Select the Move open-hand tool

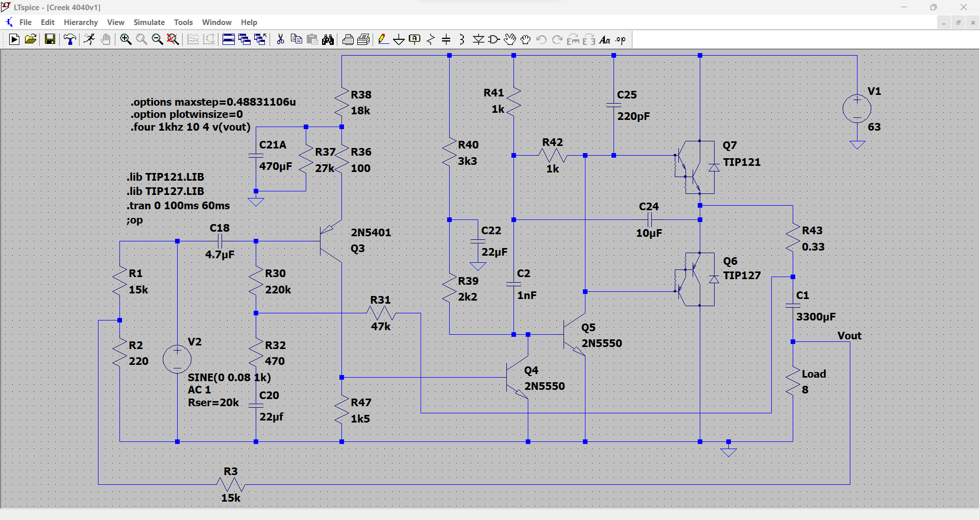[x=510, y=40]
